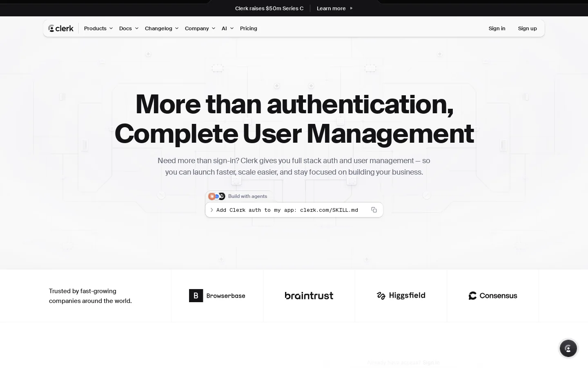
Task: Expand the Changelog menu
Action: (x=162, y=28)
